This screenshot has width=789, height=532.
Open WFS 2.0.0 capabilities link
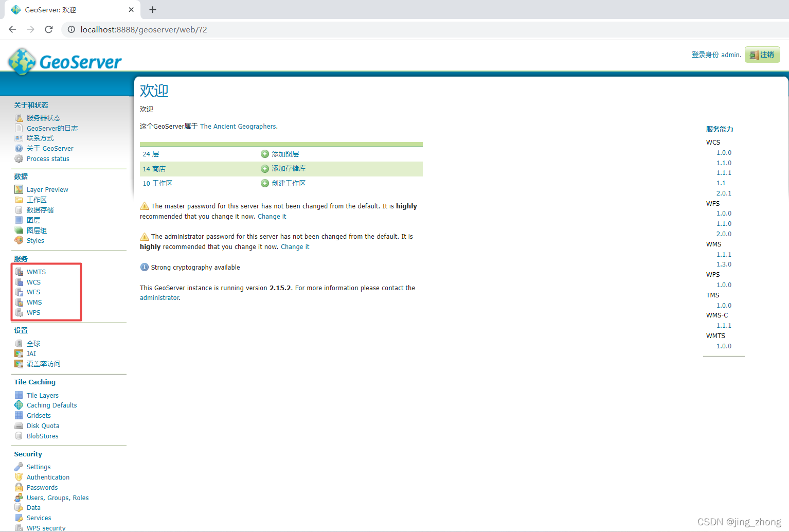click(724, 234)
